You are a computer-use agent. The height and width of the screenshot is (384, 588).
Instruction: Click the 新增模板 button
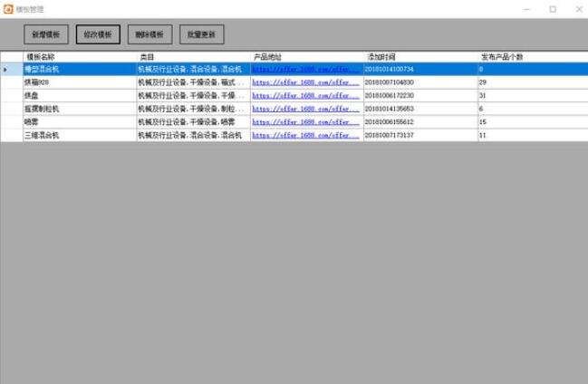(45, 35)
